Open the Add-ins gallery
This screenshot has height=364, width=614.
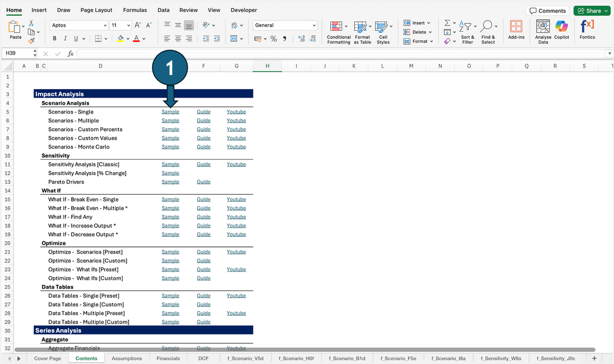click(x=516, y=30)
